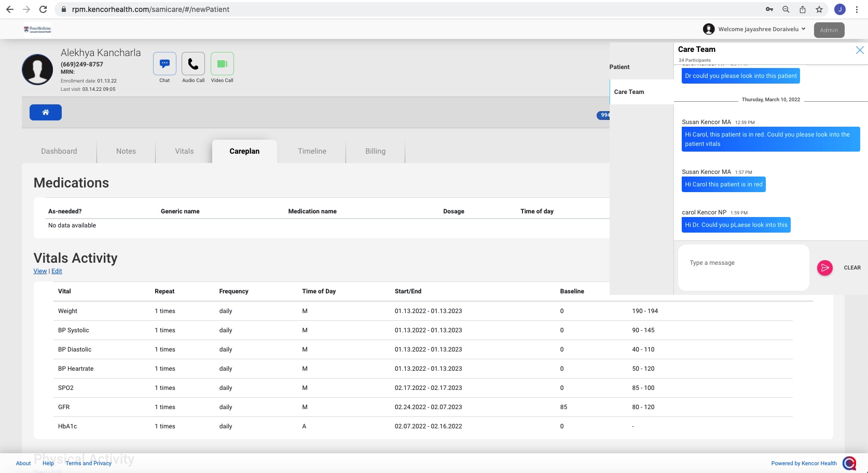Click the BP Systolic row label

[74, 330]
